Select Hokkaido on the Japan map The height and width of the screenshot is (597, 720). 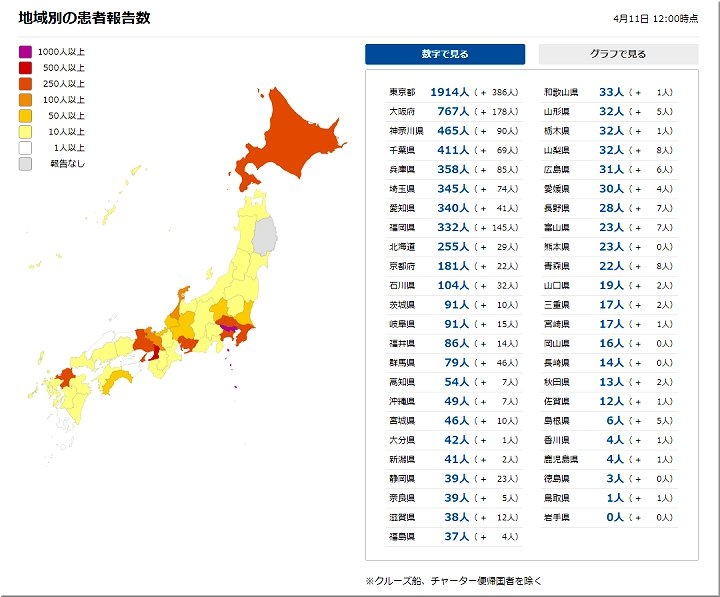pos(290,135)
